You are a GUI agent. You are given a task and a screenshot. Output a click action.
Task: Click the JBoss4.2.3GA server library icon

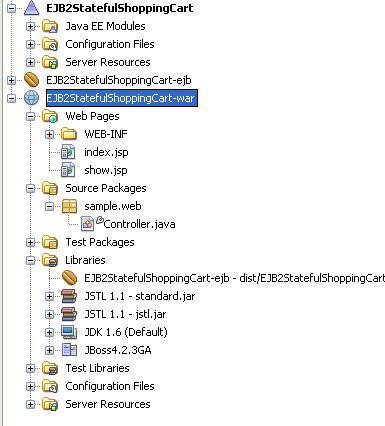pos(69,350)
